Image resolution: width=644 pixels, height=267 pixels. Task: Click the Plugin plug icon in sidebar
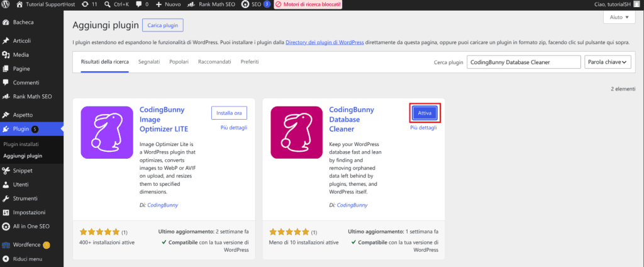[x=6, y=128]
